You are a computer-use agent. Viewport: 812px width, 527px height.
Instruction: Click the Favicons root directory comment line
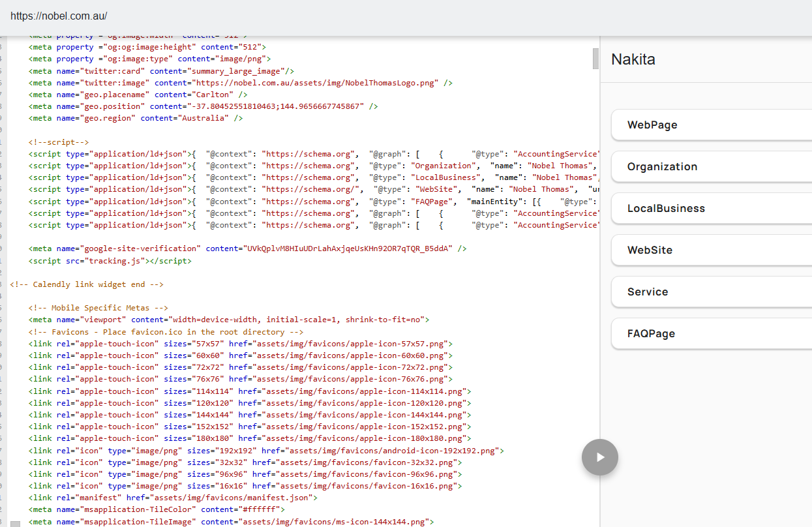(166, 332)
